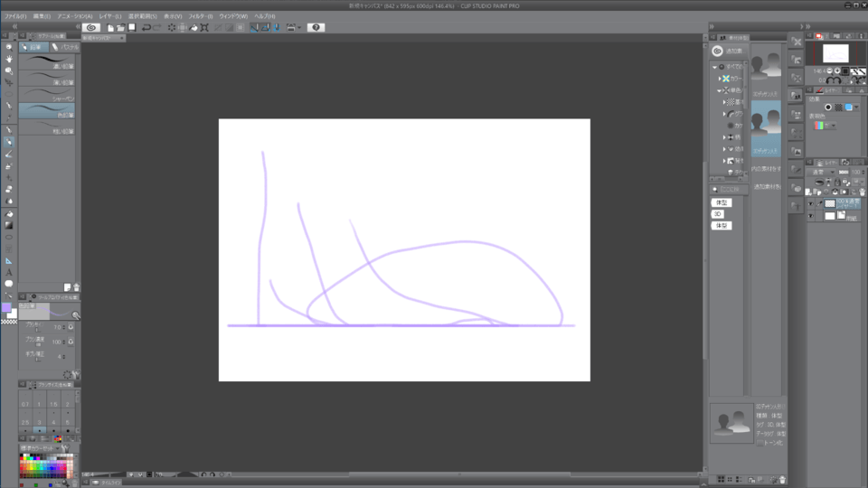Open the ファイル(F) menu
The height and width of the screenshot is (488, 868).
(x=15, y=16)
